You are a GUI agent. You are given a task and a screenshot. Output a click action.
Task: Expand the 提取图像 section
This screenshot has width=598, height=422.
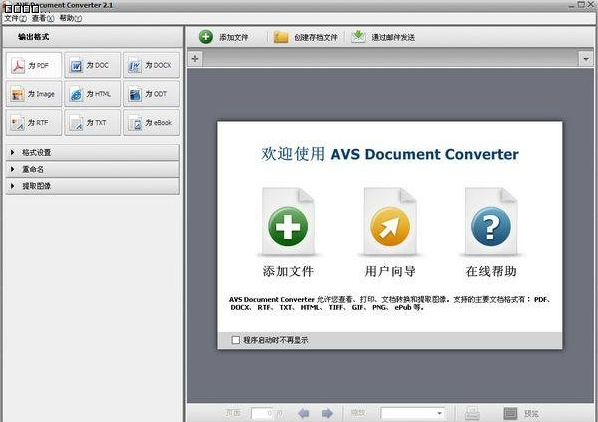click(92, 186)
